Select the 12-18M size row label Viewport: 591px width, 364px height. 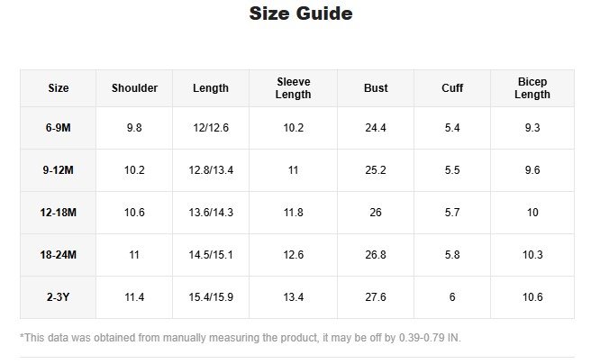coord(59,213)
